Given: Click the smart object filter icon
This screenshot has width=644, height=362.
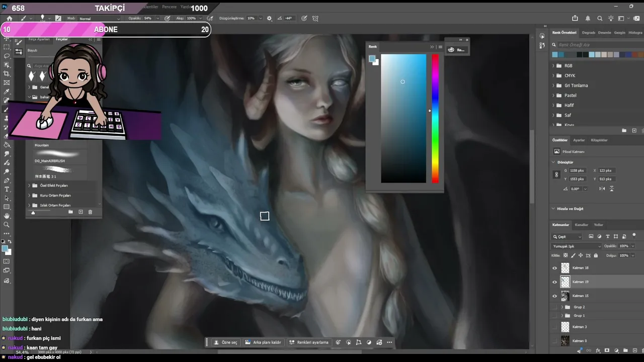Looking at the screenshot, I should 623,236.
